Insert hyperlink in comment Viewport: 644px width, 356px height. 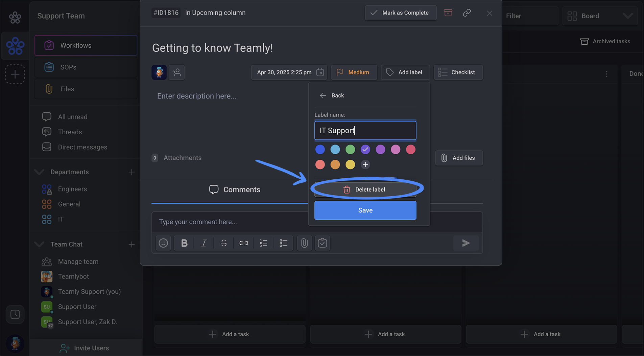[x=244, y=243]
